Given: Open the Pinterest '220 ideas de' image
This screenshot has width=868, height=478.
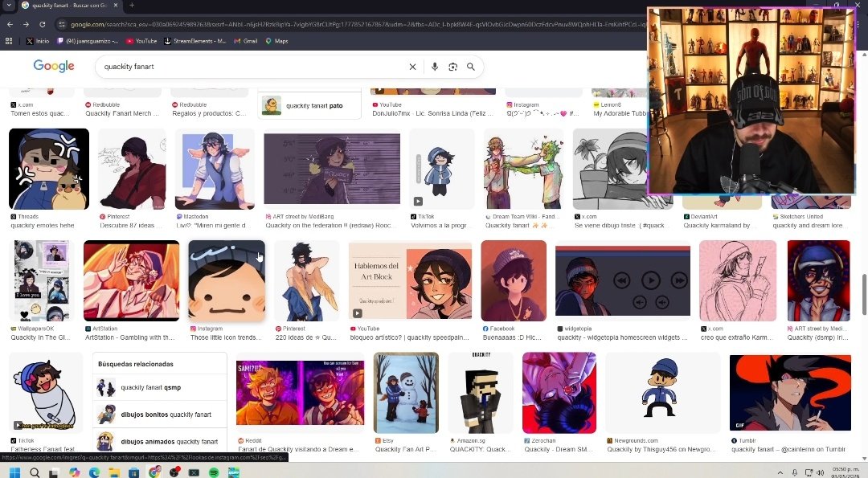Looking at the screenshot, I should [306, 280].
